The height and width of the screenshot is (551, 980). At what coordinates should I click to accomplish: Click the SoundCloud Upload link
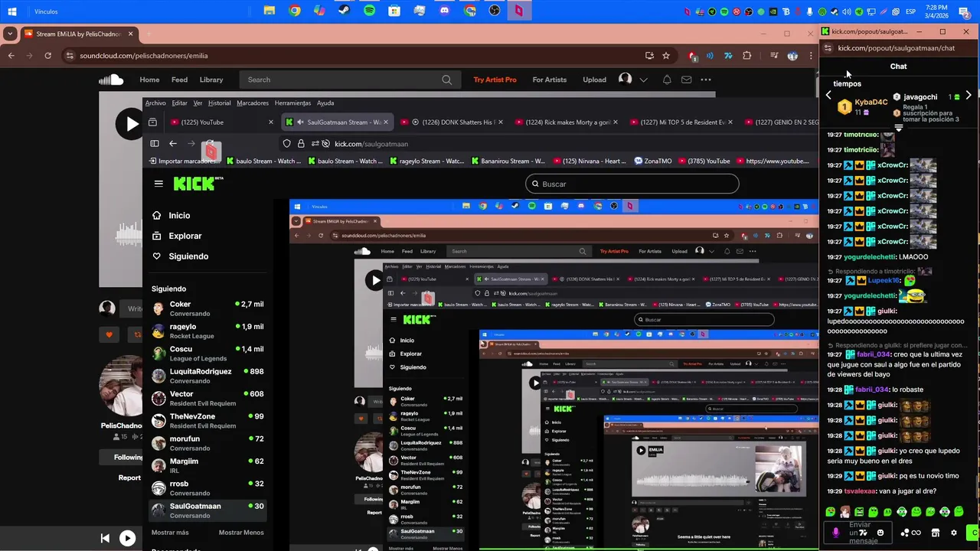[594, 80]
